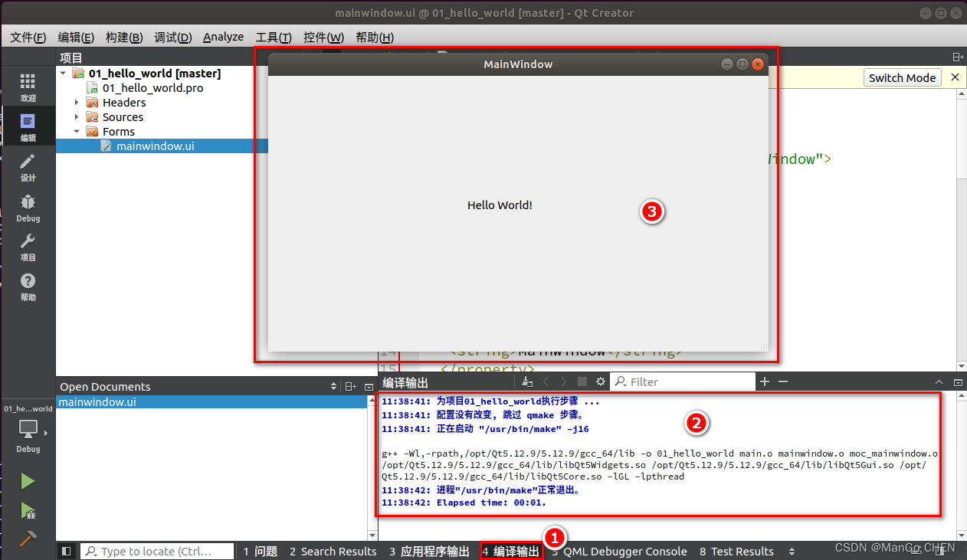Minimize the MainWindow app window
Image resolution: width=967 pixels, height=560 pixels.
(728, 64)
